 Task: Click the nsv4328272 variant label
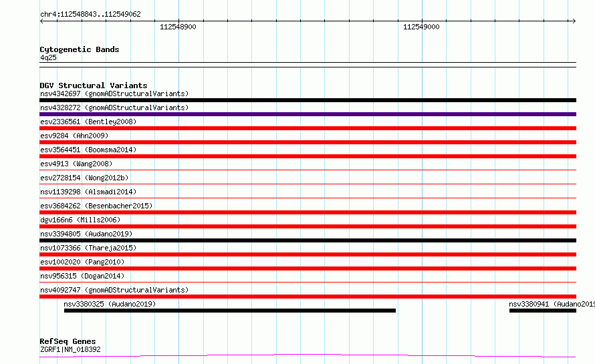click(114, 108)
